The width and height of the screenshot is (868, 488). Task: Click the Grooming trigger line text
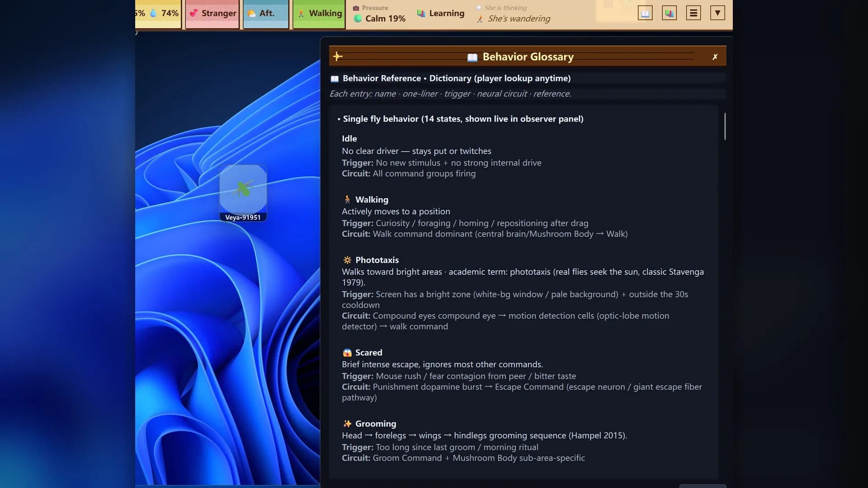point(440,447)
